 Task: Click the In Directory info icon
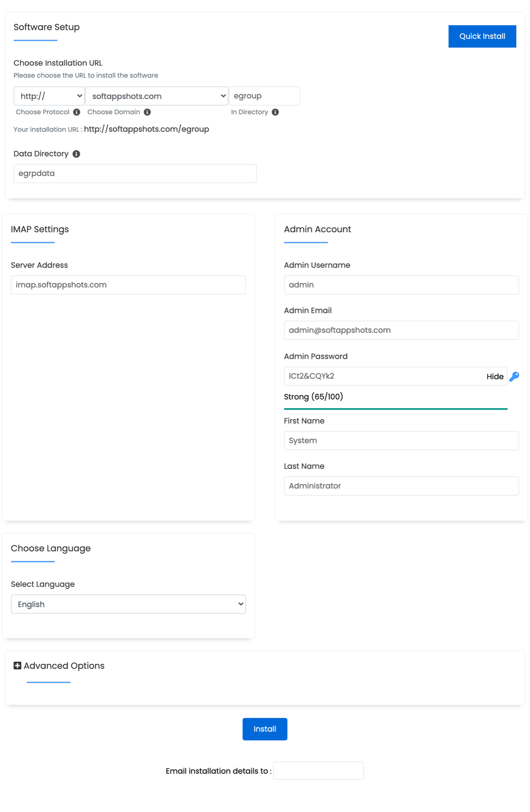point(275,112)
